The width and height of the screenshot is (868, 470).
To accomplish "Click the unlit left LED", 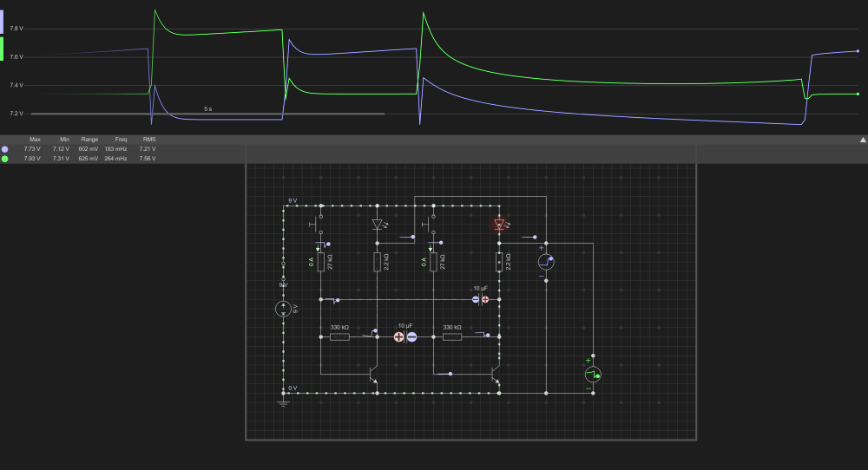I will coord(378,224).
